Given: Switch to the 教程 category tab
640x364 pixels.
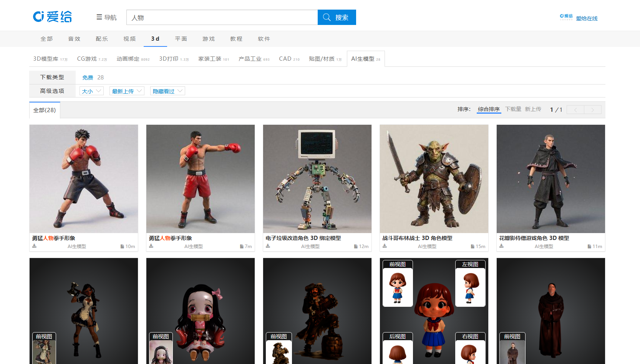Looking at the screenshot, I should click(236, 39).
